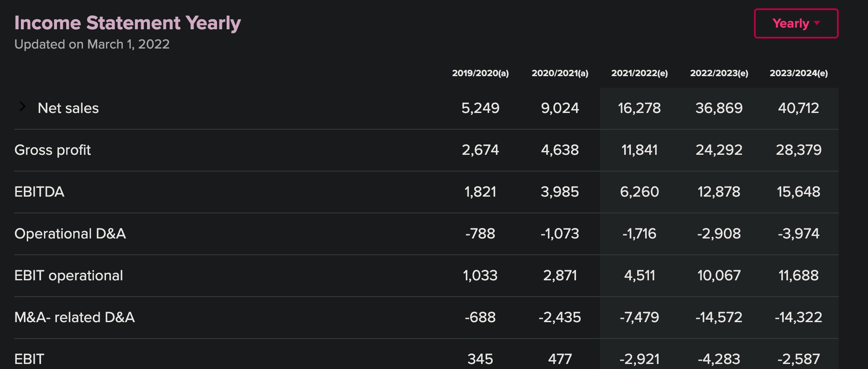
Task: Click the EBIT operational row label
Action: pos(69,275)
